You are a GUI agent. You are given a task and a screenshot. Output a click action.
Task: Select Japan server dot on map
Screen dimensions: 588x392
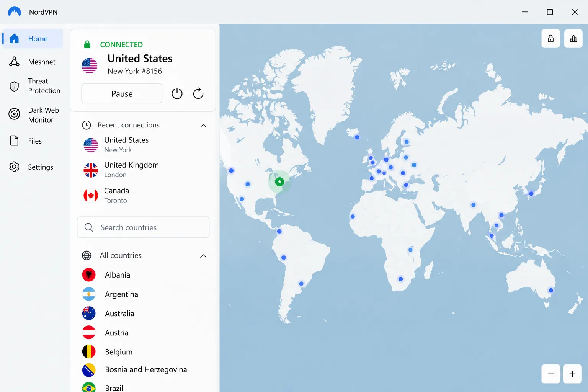coord(531,194)
